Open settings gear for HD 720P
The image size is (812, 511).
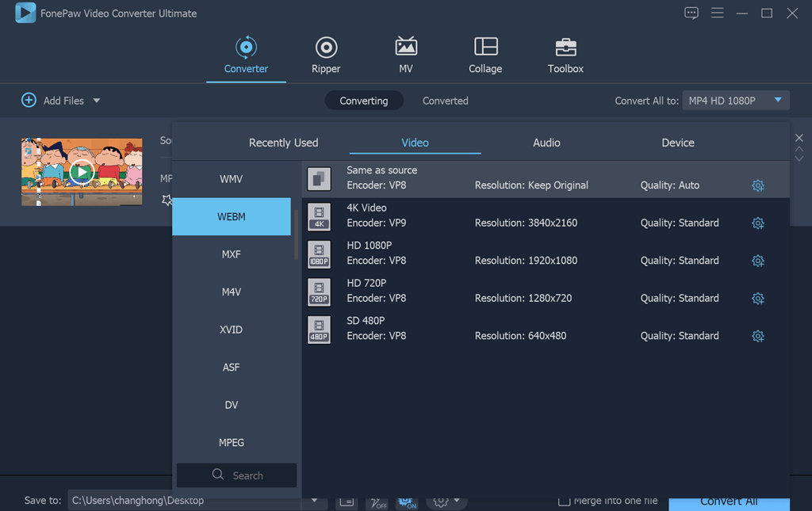[757, 299]
